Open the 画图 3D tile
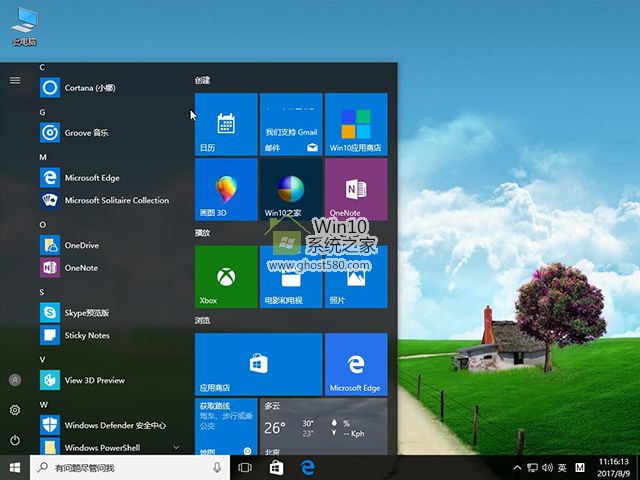The height and width of the screenshot is (480, 640). 226,189
